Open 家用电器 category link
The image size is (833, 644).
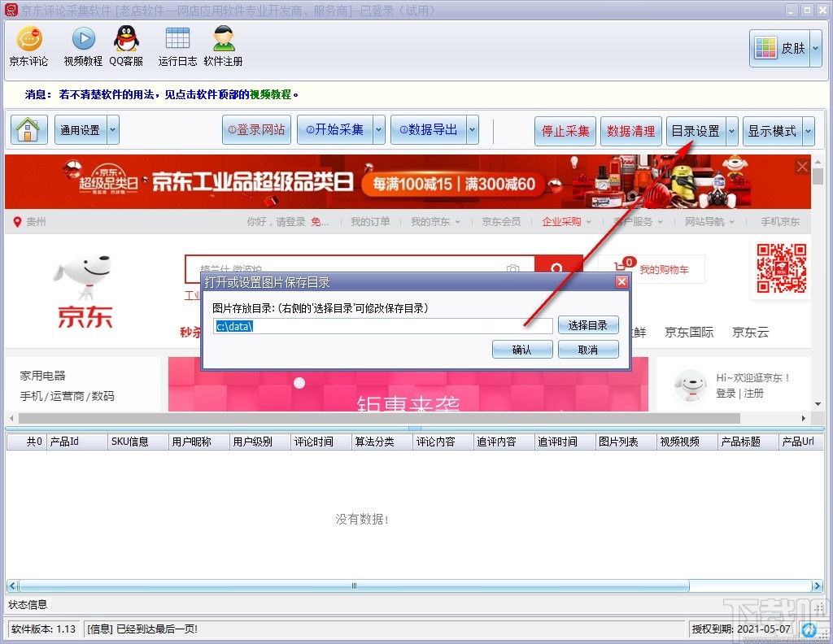(x=42, y=376)
